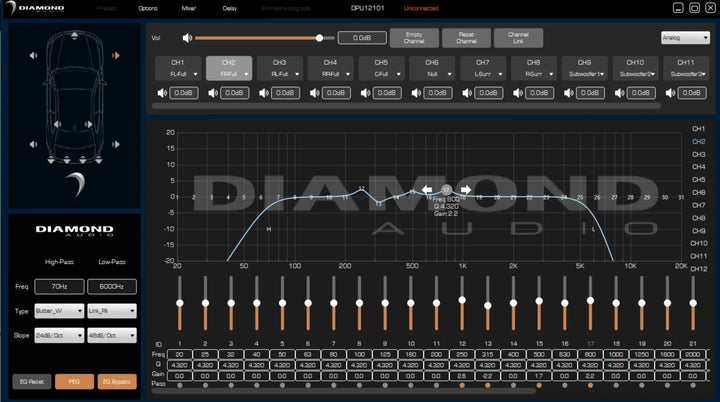Click left arrow beside EQ band 17 node

(427, 189)
